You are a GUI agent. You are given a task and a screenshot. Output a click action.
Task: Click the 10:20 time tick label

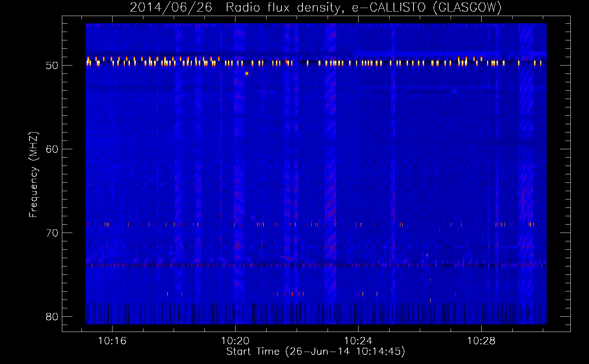pos(235,341)
